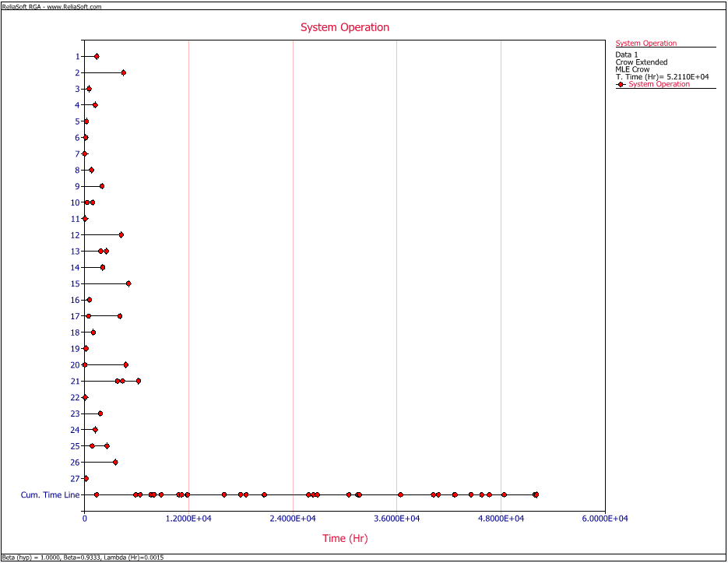Click the 1.2000E+04 x-axis tick label
728x563 pixels.
pyautogui.click(x=188, y=518)
